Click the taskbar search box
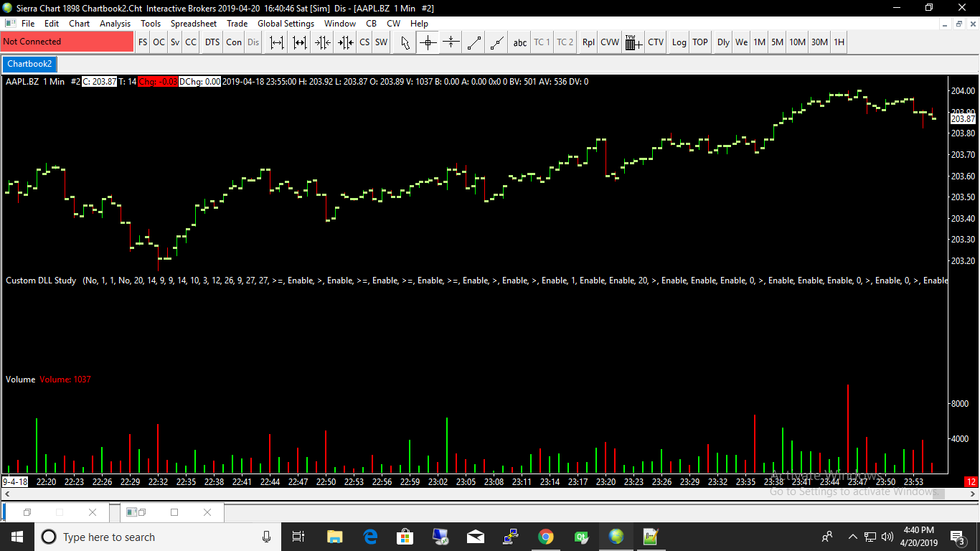 click(x=158, y=537)
